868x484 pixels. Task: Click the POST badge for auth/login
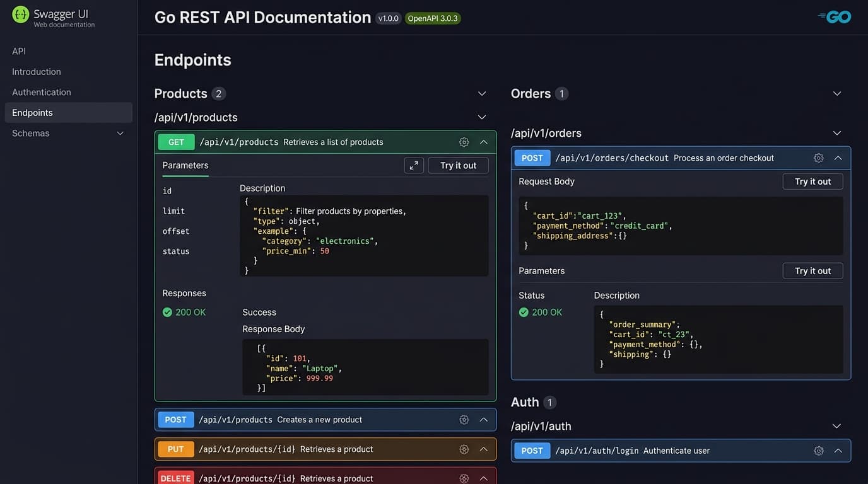[x=532, y=451]
